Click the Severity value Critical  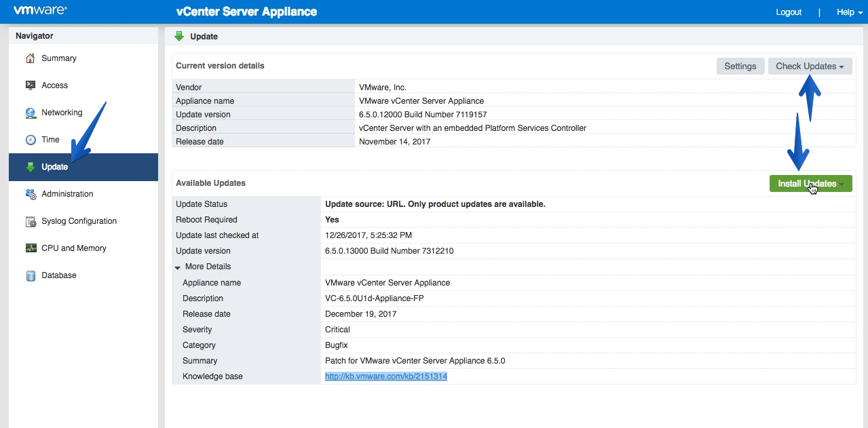[x=337, y=330]
